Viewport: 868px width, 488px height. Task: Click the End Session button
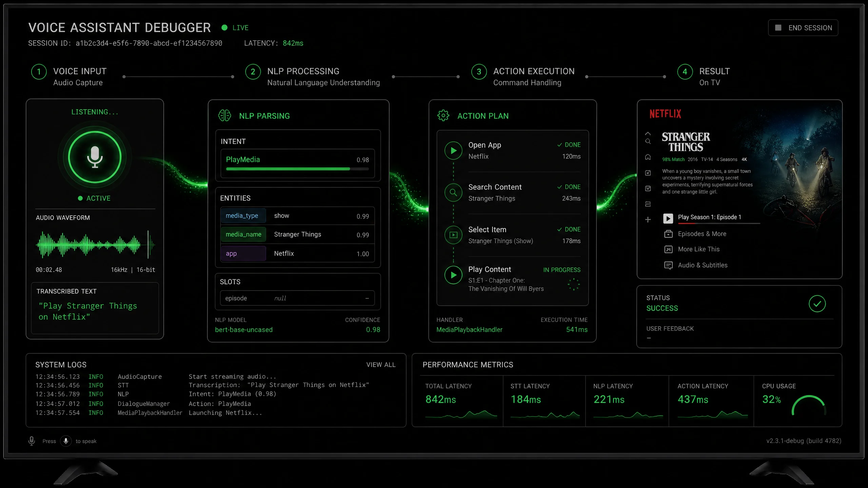pos(803,28)
